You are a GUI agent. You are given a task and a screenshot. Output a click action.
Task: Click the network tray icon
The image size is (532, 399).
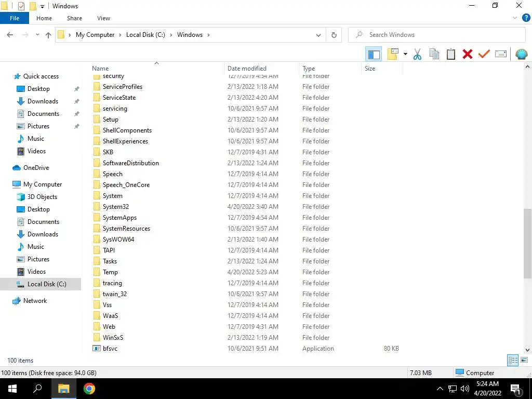[x=453, y=389]
